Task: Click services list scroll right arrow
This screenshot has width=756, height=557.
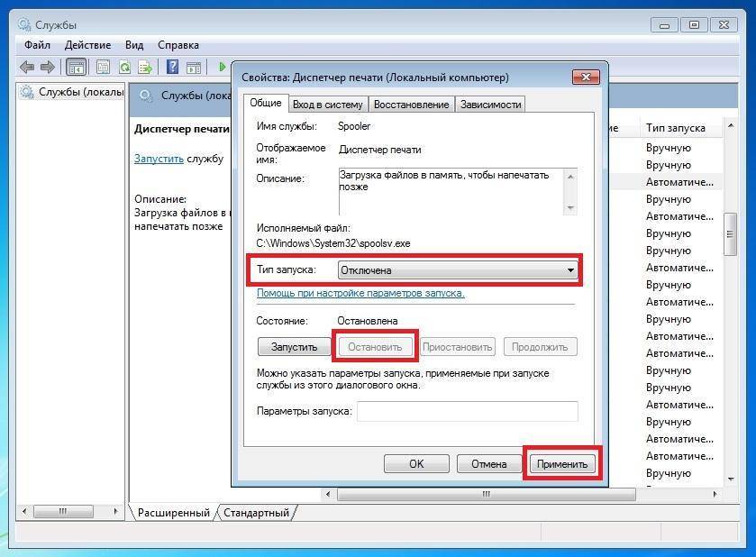Action: tap(715, 494)
